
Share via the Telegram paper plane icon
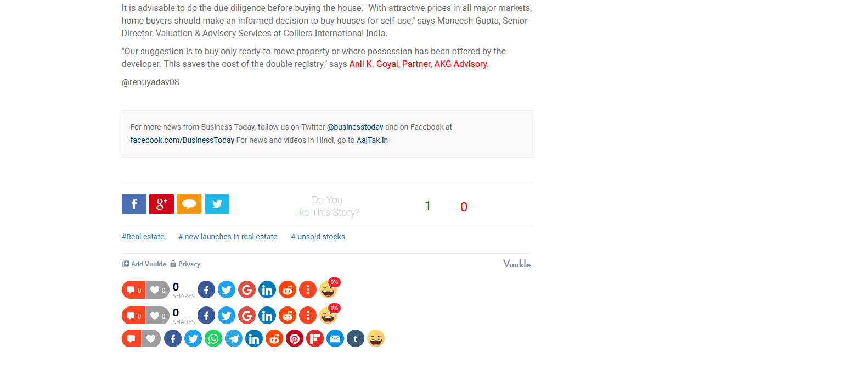click(x=234, y=338)
